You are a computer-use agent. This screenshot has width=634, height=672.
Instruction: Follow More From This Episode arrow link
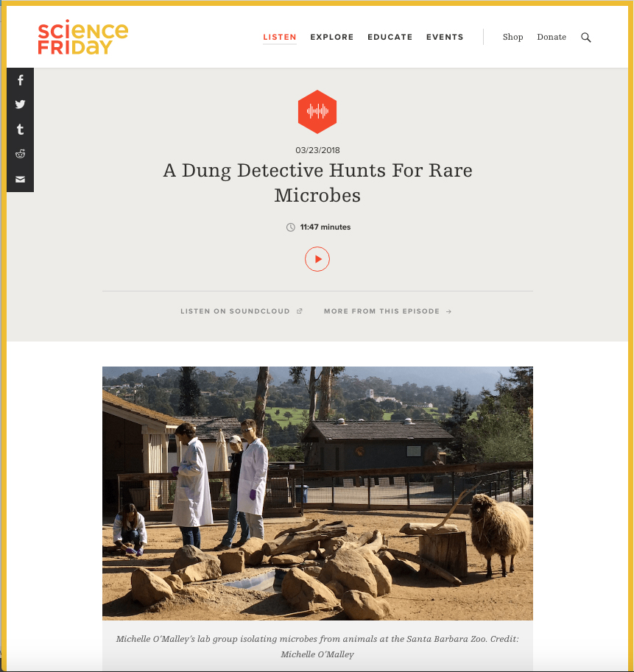tap(387, 311)
